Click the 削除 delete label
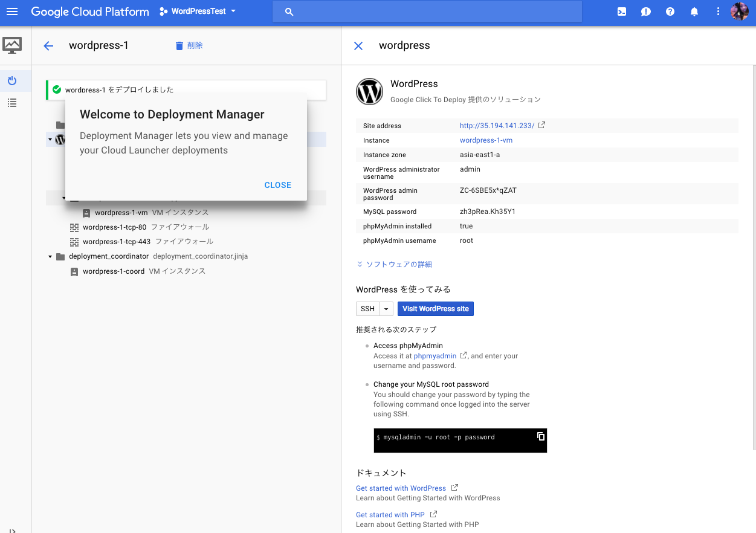This screenshot has height=533, width=756. [x=195, y=46]
